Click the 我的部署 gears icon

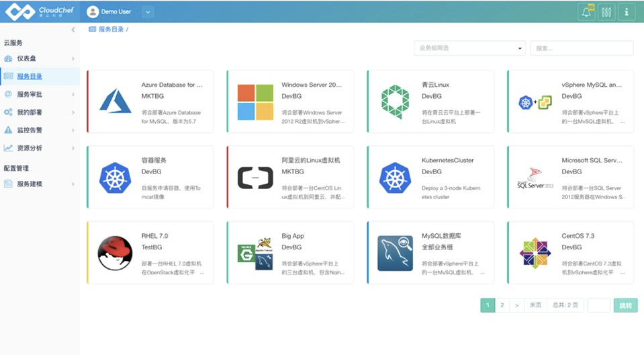point(8,112)
